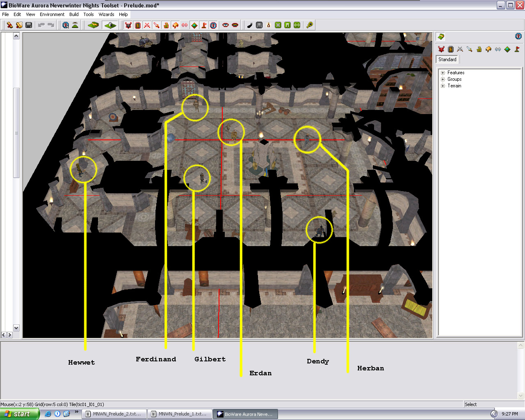Click the candle lighting toolbar icon
Screen dimensions: 525x420
point(269,25)
